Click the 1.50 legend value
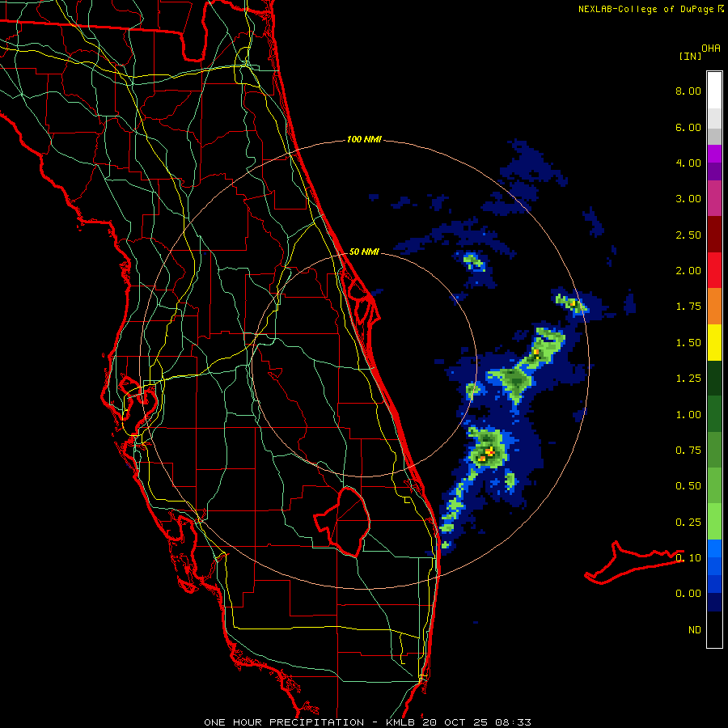 [688, 343]
